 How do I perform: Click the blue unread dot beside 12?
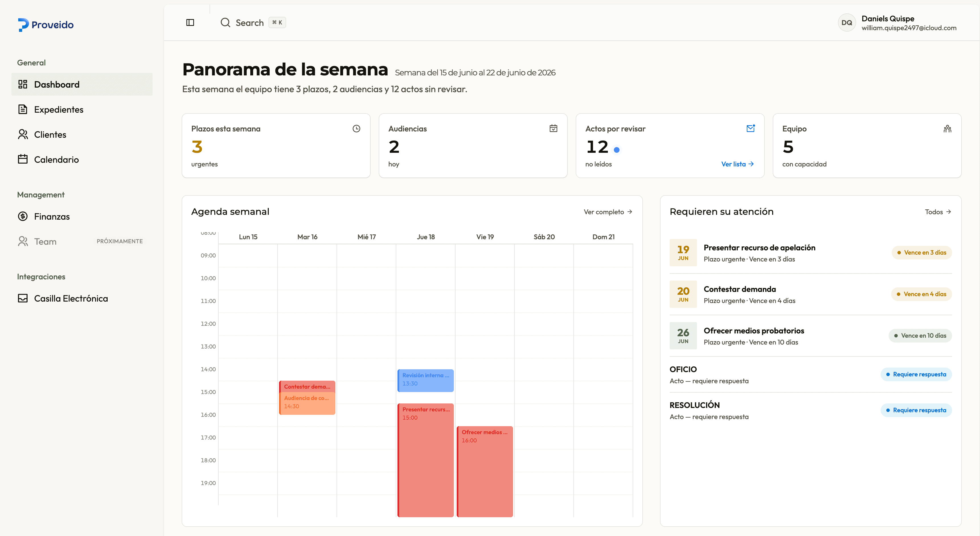pos(617,150)
